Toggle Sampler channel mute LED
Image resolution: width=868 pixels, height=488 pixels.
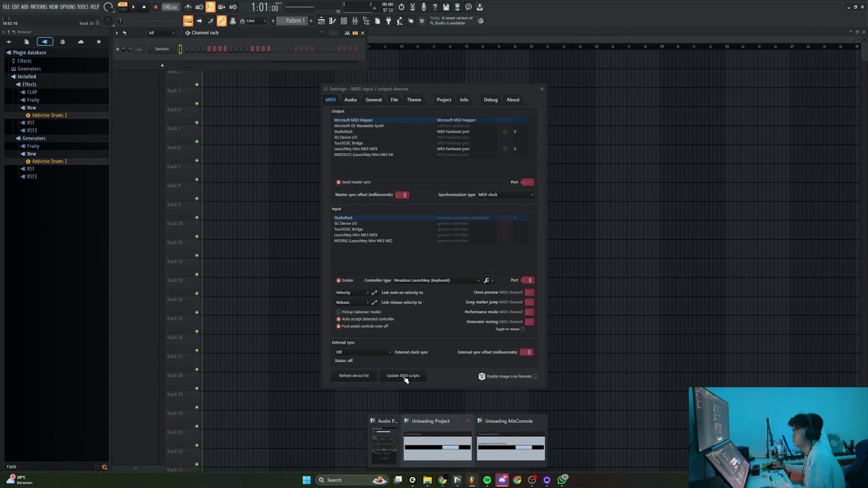click(117, 49)
